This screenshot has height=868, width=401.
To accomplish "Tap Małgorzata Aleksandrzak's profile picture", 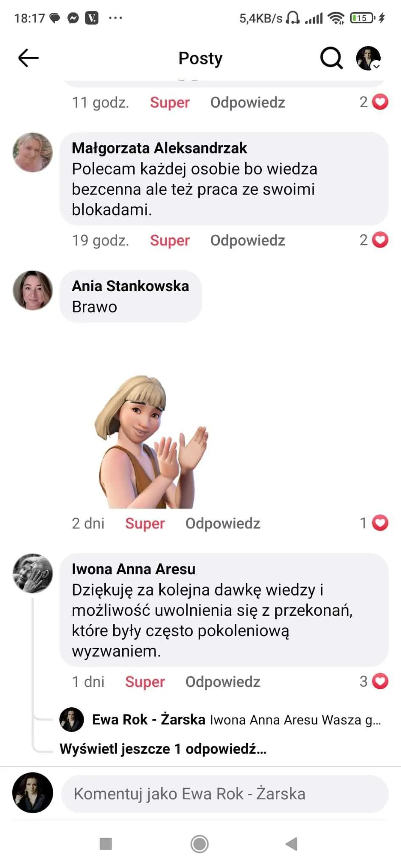I will [33, 152].
